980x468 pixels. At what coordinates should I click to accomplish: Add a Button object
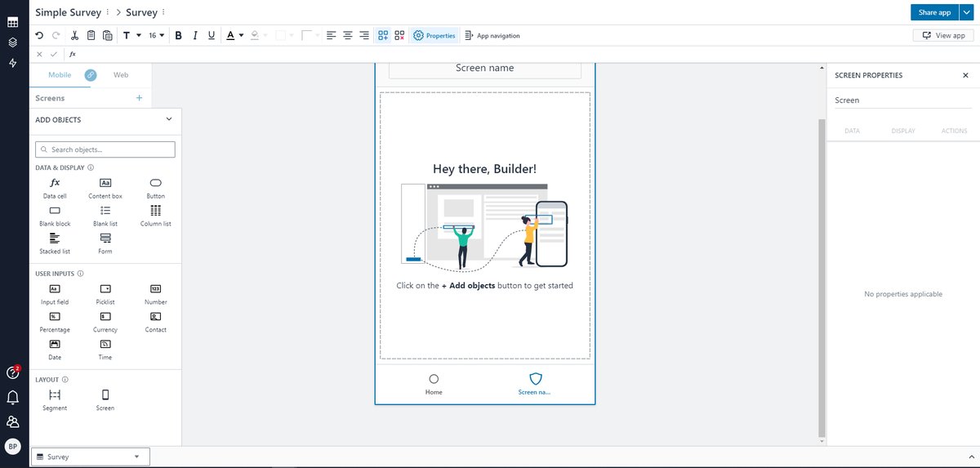click(156, 189)
